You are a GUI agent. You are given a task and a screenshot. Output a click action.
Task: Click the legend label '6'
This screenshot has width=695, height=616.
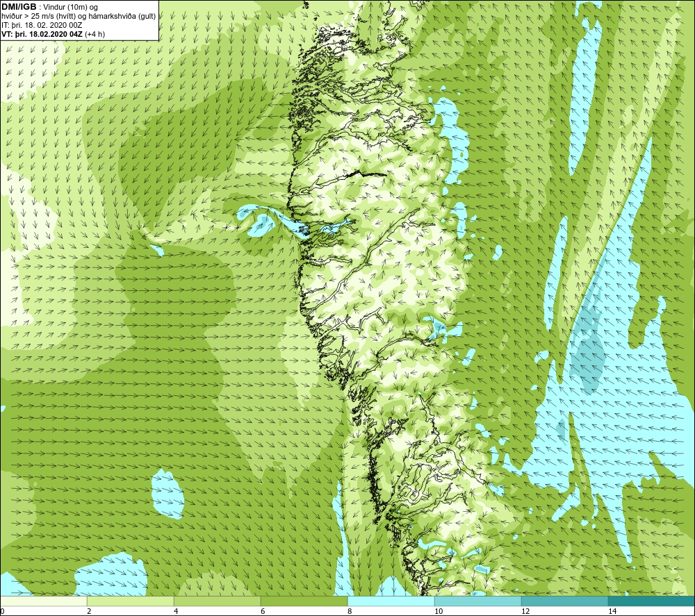tap(263, 611)
